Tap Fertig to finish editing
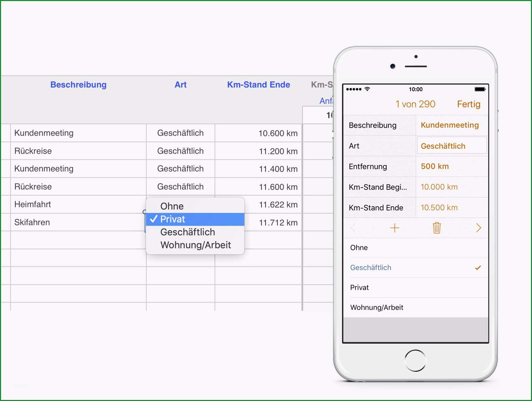Image resolution: width=532 pixels, height=401 pixels. (x=469, y=104)
